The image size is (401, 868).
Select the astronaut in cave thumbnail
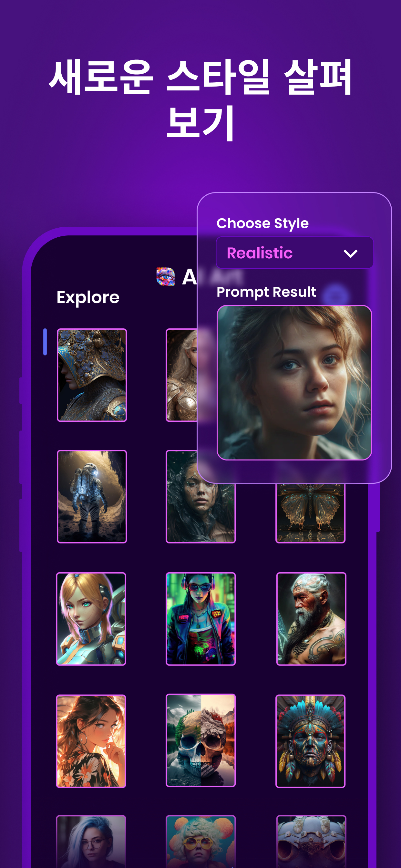pos(92,496)
